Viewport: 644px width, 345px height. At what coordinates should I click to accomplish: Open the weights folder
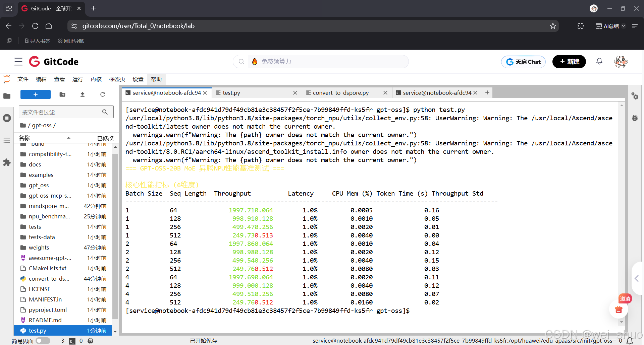(x=63, y=248)
